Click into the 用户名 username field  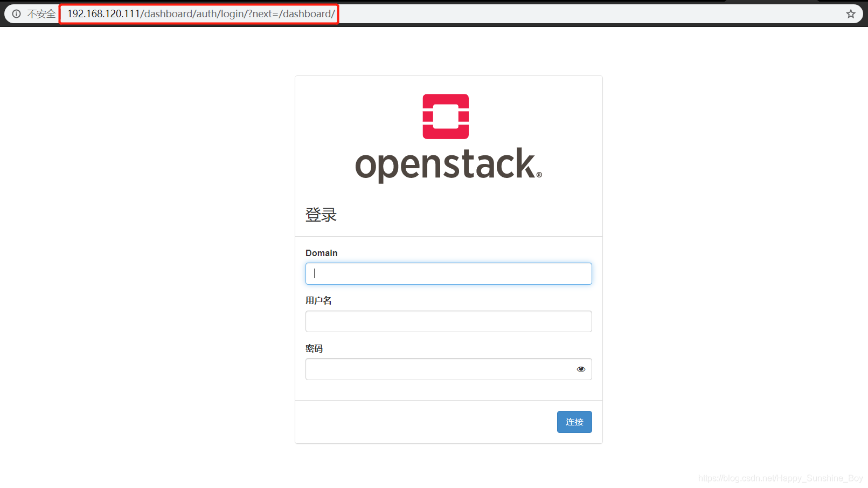[448, 321]
